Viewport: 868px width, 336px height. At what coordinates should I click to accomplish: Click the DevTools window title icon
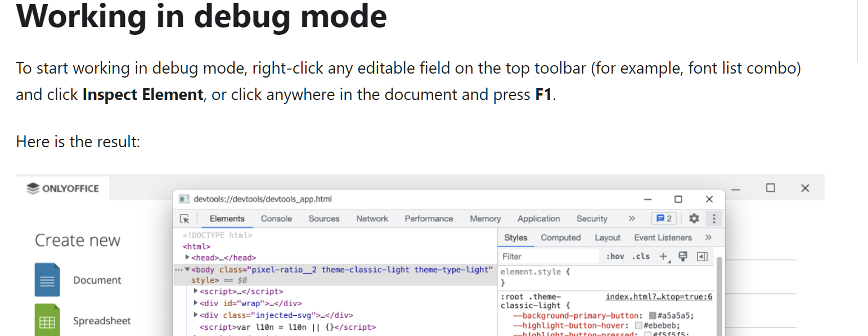[183, 199]
